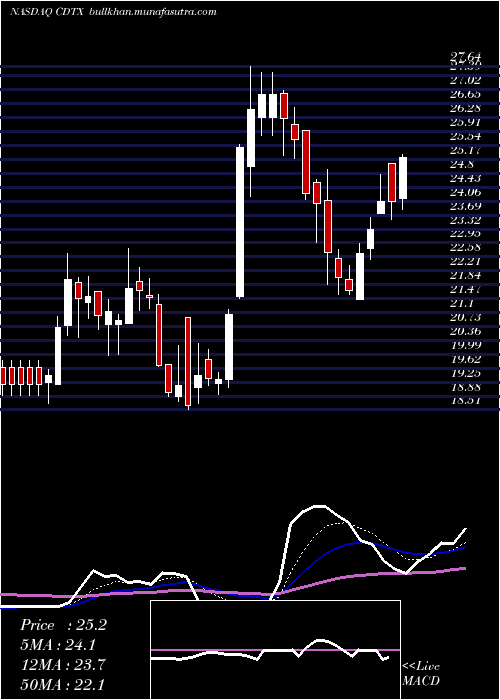
Task: Click the 26.65 price axis label
Action: pos(467,94)
